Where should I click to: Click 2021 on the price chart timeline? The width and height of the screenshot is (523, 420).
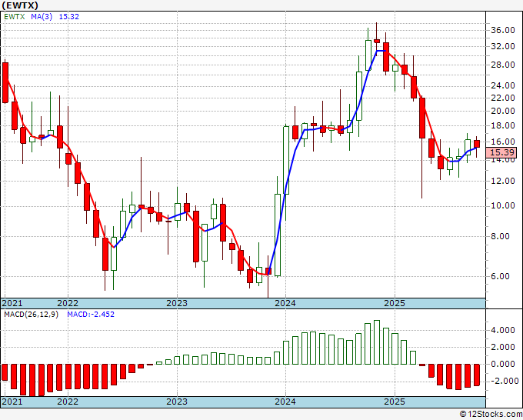click(x=12, y=303)
